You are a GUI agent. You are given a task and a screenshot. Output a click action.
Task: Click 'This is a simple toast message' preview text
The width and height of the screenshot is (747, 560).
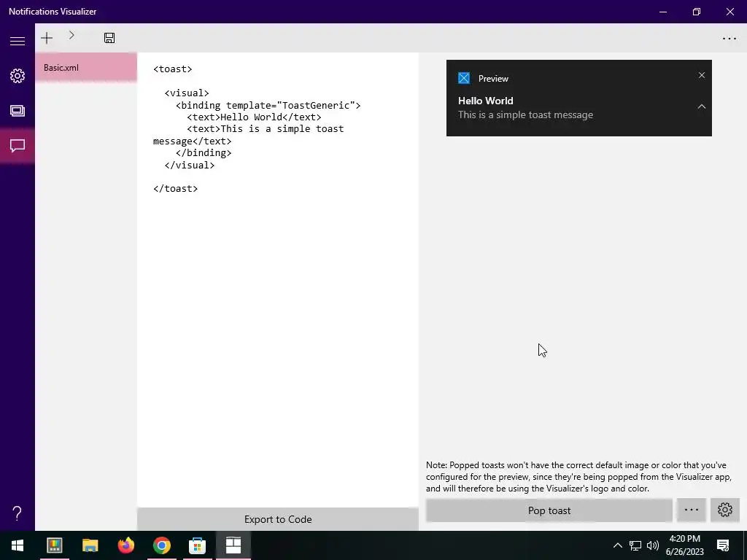525,114
